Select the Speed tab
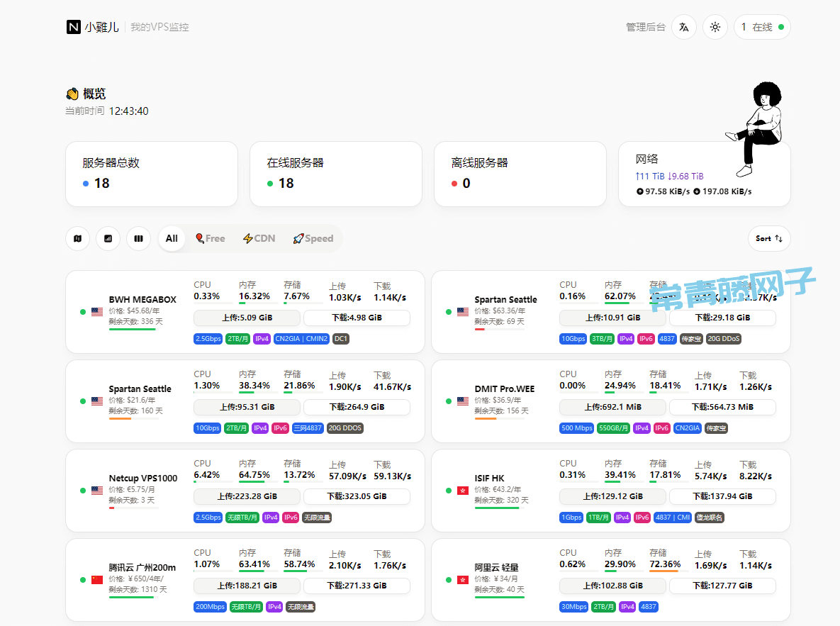 click(x=313, y=238)
